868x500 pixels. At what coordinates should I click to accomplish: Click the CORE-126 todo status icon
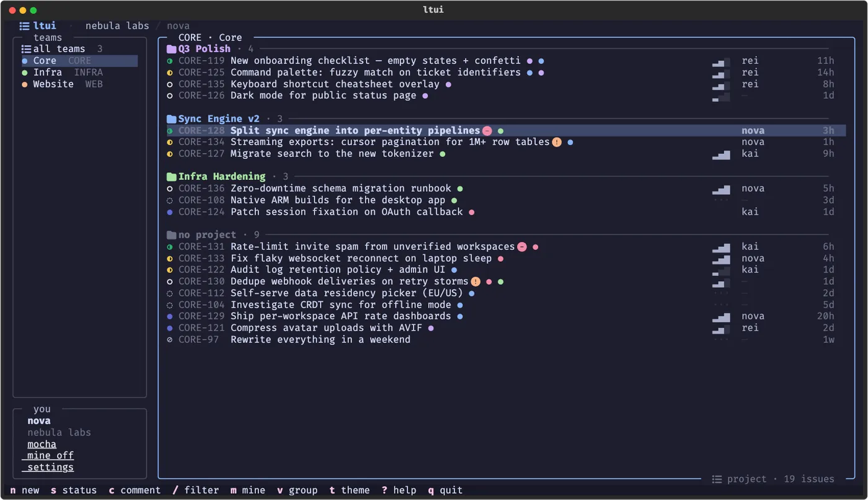click(170, 96)
